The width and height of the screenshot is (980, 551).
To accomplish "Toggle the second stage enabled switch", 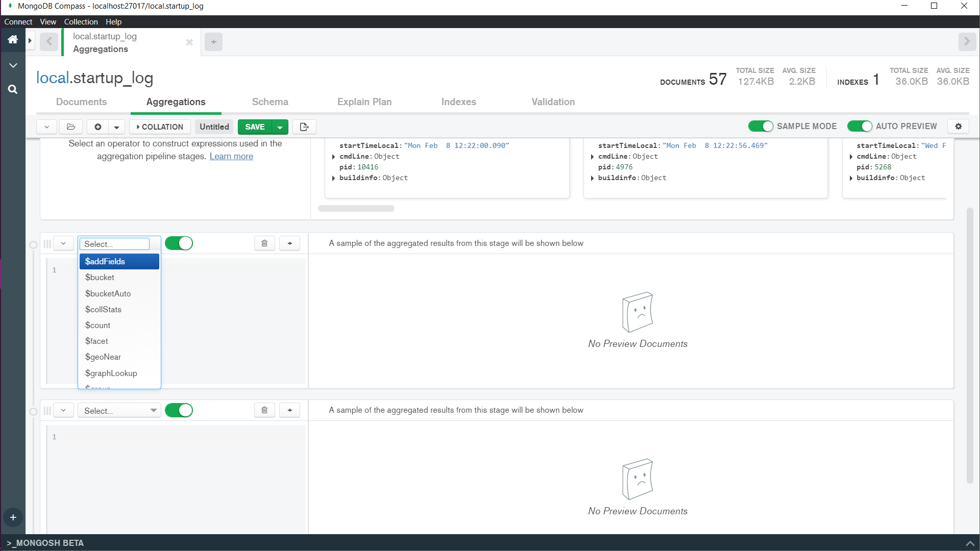I will pos(179,410).
